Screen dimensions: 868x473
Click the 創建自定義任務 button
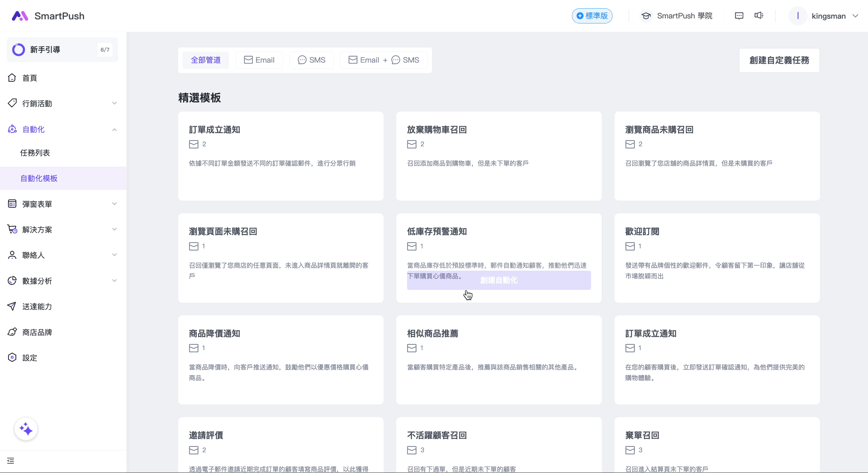pos(779,60)
